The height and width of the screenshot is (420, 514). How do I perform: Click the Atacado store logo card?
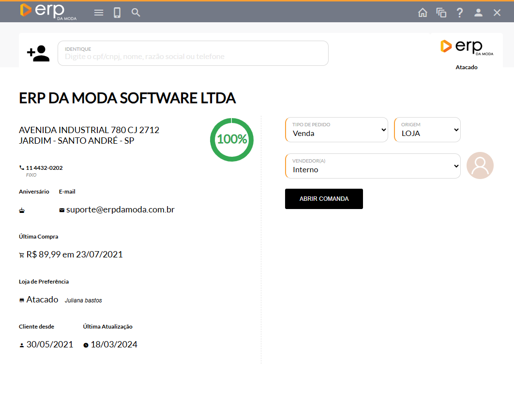point(467,52)
